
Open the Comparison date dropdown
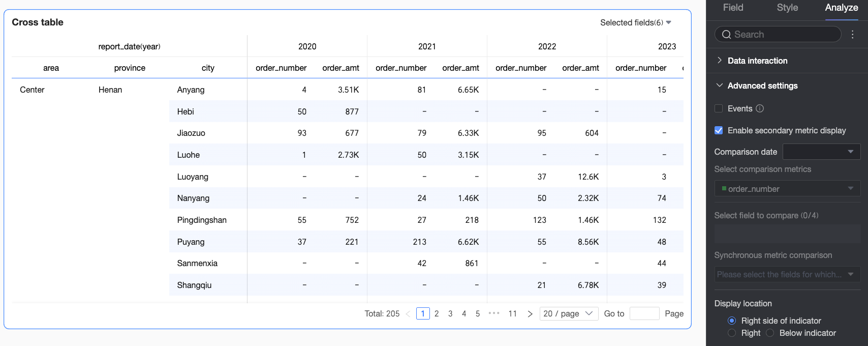821,152
